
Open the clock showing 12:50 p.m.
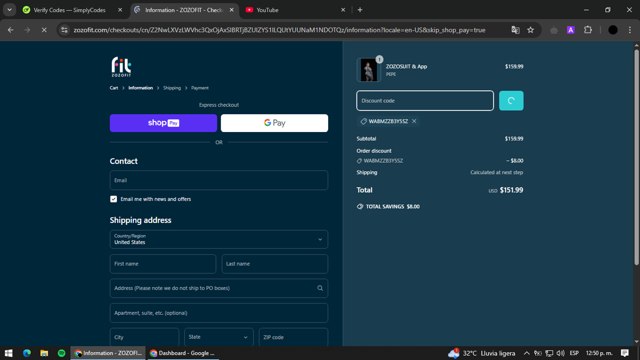(599, 353)
